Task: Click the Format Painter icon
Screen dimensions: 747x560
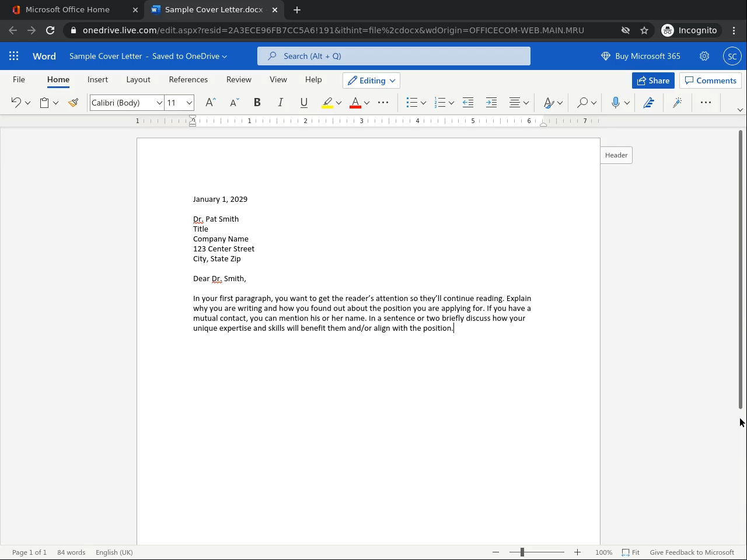Action: (x=73, y=103)
